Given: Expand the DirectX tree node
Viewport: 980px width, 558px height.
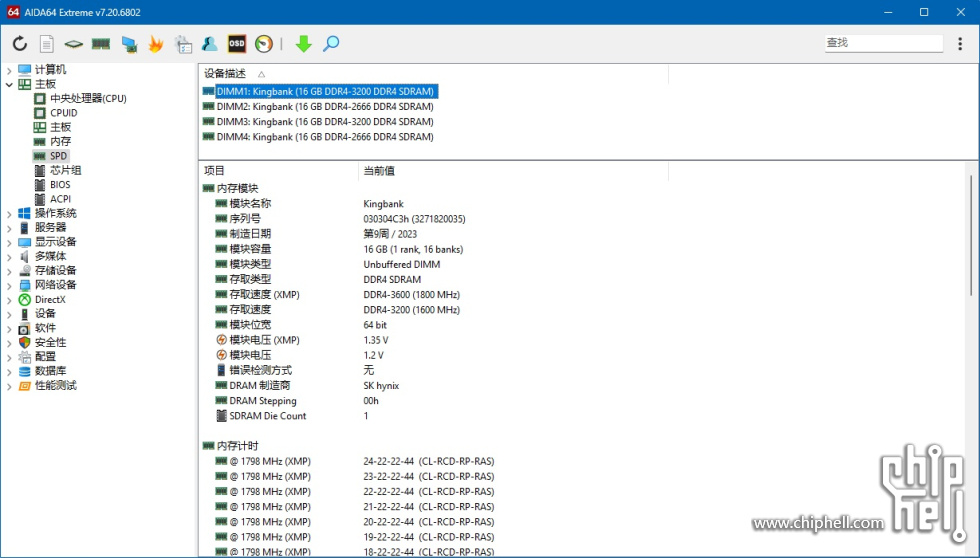Looking at the screenshot, I should pyautogui.click(x=9, y=300).
